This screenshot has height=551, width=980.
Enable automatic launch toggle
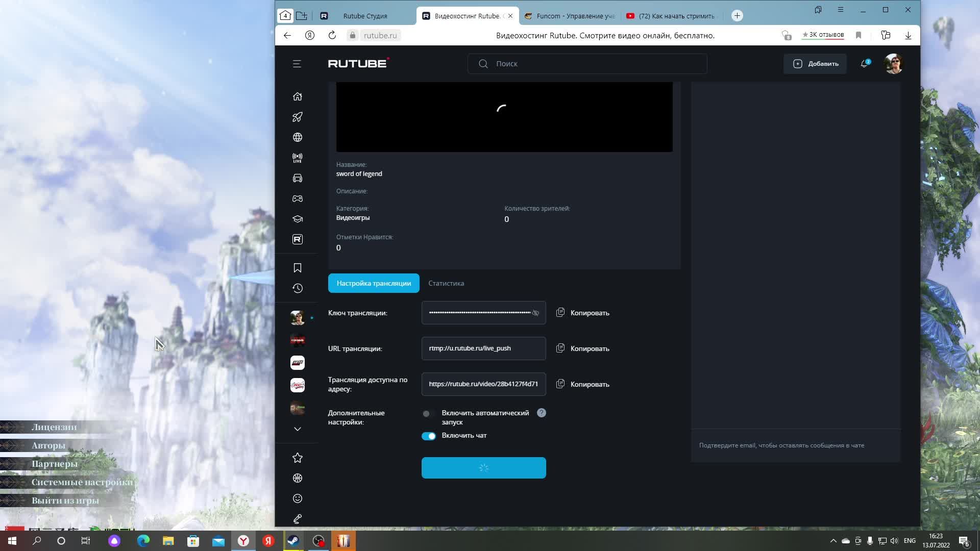[429, 414]
